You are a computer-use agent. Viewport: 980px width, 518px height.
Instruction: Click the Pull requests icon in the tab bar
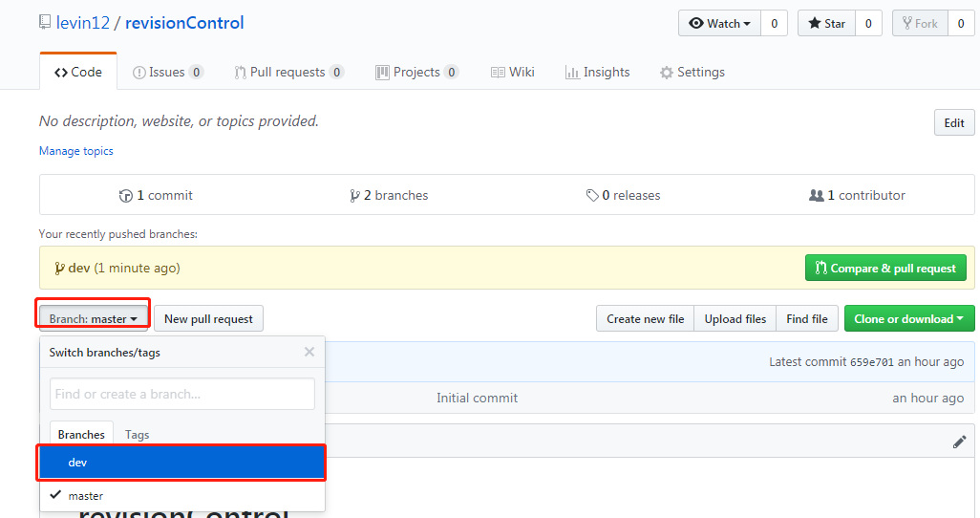tap(240, 73)
